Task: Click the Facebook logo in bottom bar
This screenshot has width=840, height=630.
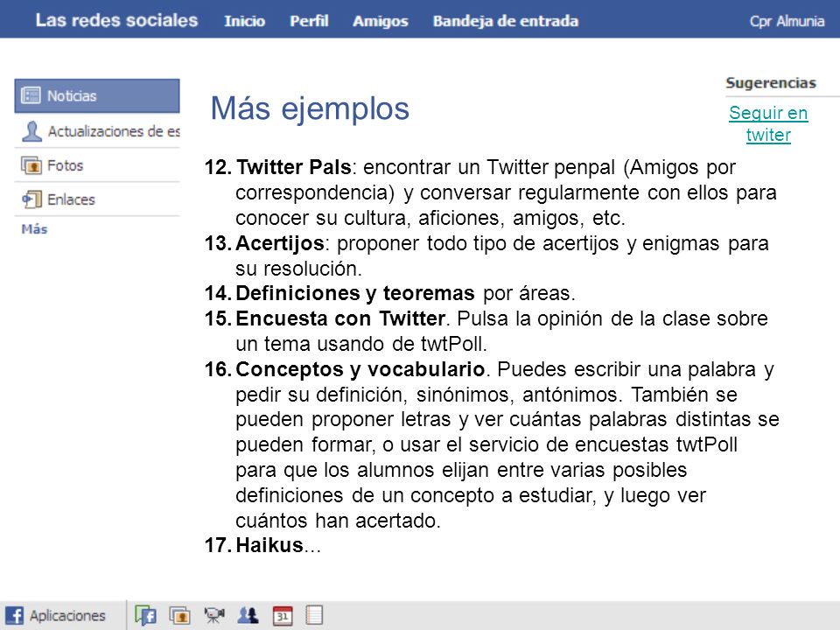Action: 14,615
